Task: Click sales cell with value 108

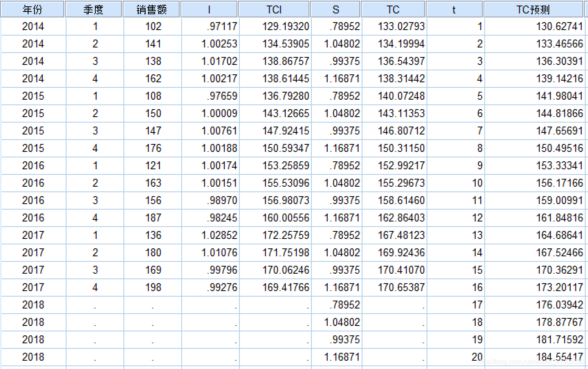Action: pyautogui.click(x=153, y=96)
